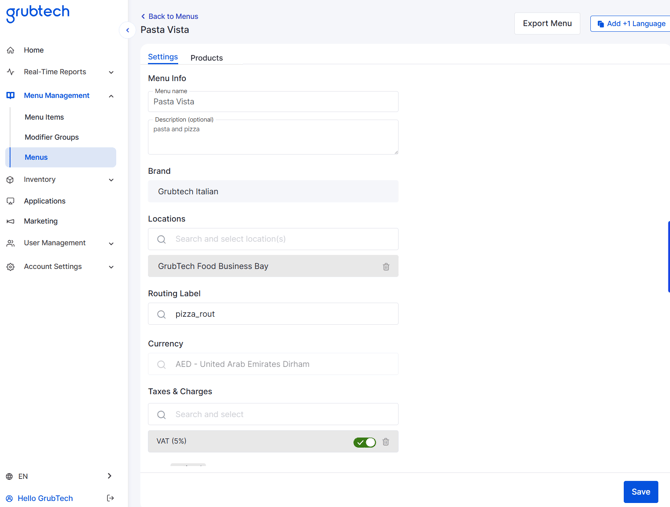Click the Applications monitor icon
The width and height of the screenshot is (670, 507).
[10, 201]
